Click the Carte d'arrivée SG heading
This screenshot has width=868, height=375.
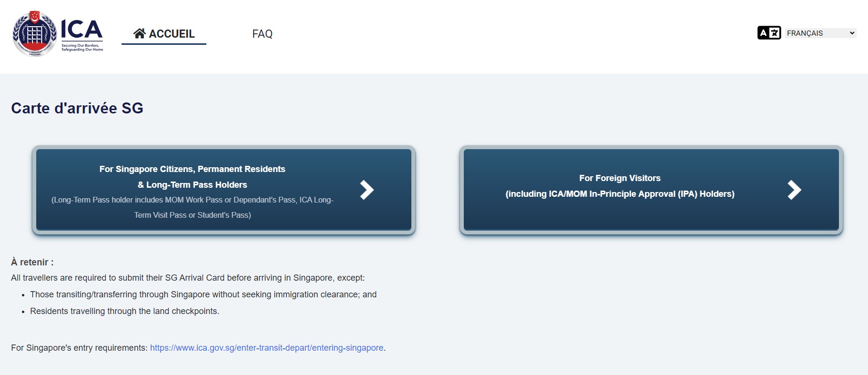tap(77, 108)
